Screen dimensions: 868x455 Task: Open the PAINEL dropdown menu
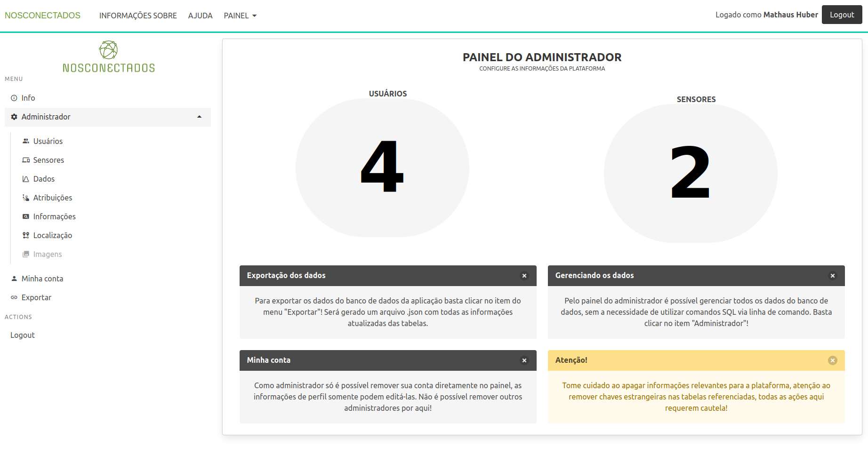240,16
